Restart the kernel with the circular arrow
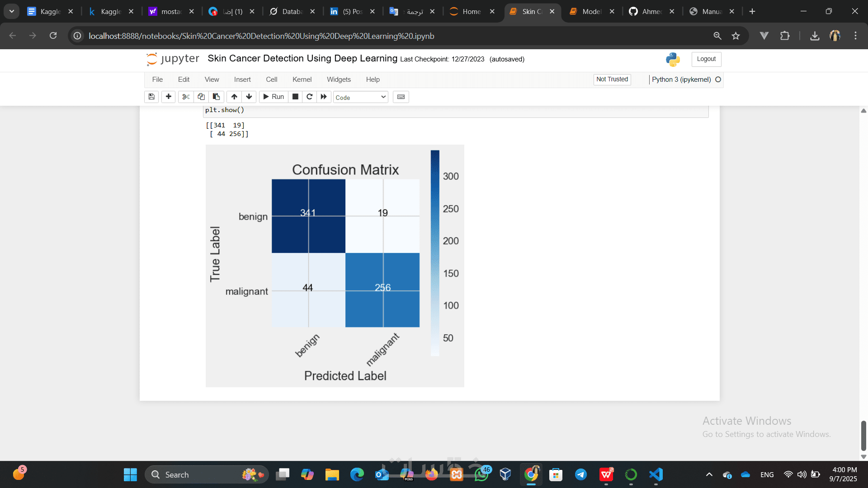 tap(310, 97)
